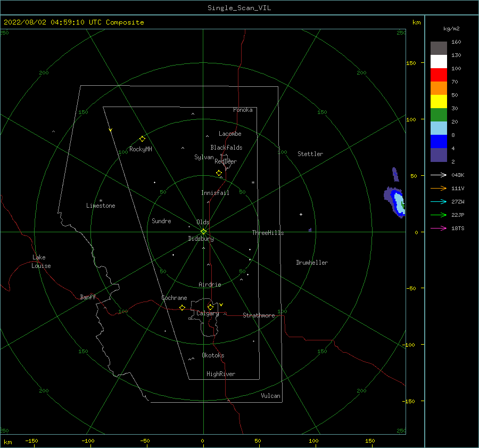Viewport: 479px width, 448px height.
Task: Click the green 22JP arrow icon
Action: pos(439,215)
